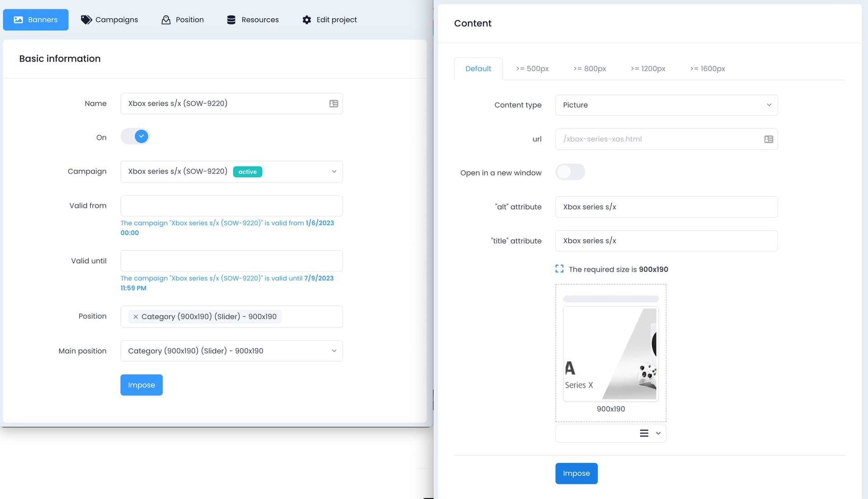Enable Open in a new window switch
Image resolution: width=868 pixels, height=499 pixels.
tap(570, 172)
